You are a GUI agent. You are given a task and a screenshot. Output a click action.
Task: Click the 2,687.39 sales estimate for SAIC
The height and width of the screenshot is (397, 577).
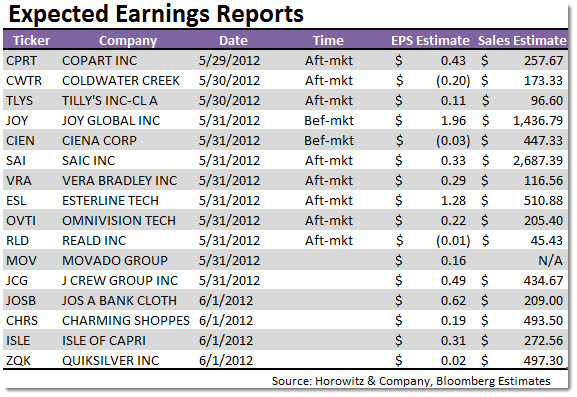click(538, 160)
